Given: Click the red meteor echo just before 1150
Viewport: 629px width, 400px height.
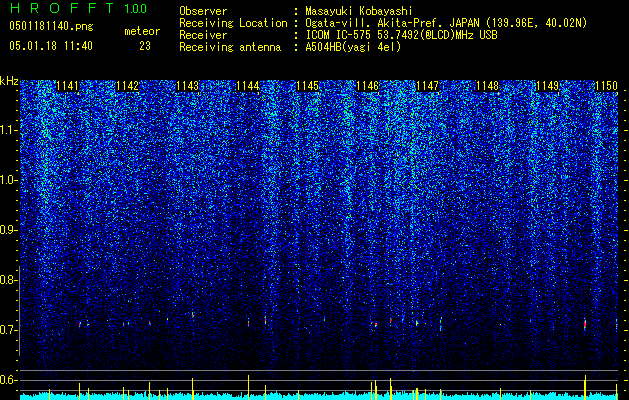Looking at the screenshot, I should click(585, 324).
